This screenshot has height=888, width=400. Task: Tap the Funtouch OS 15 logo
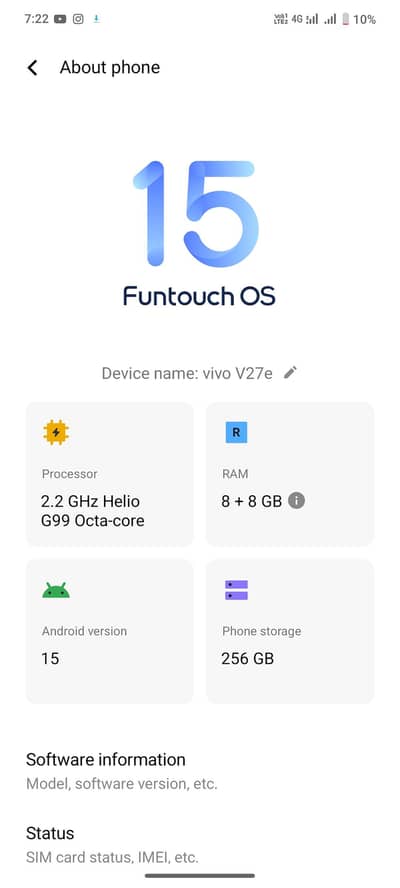click(x=199, y=233)
